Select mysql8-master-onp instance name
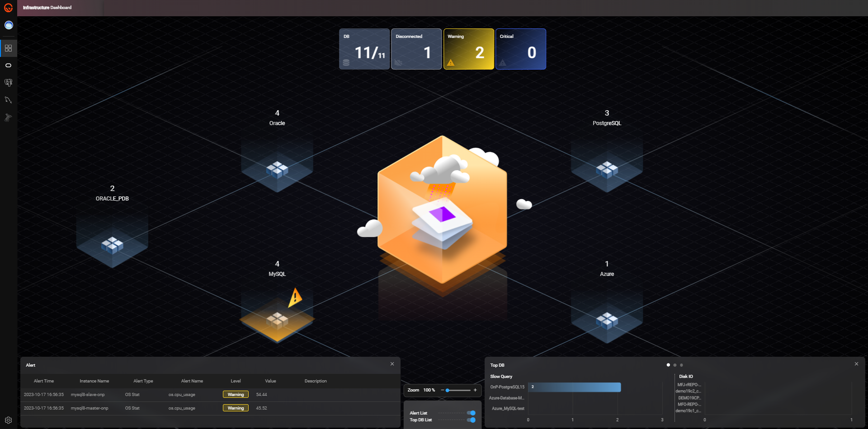Image resolution: width=868 pixels, height=429 pixels. (90, 408)
